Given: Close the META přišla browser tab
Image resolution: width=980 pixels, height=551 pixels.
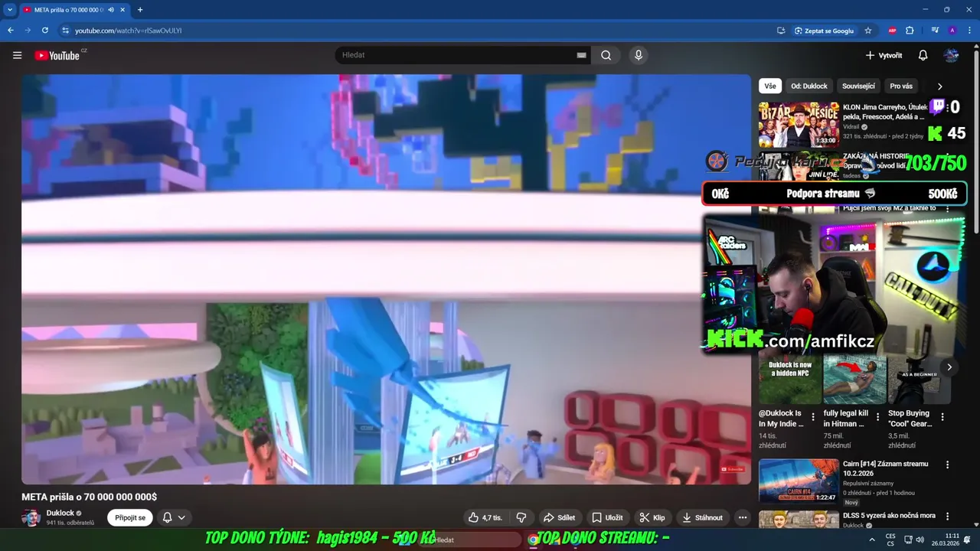Looking at the screenshot, I should click(122, 10).
